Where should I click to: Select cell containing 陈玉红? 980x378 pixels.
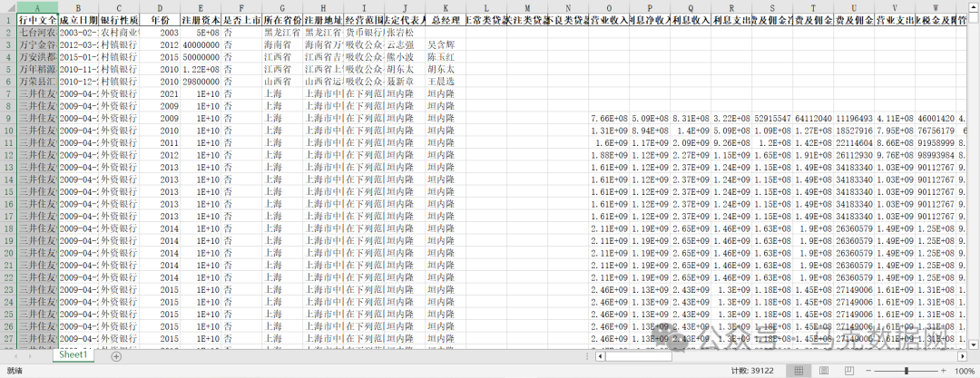[x=445, y=57]
